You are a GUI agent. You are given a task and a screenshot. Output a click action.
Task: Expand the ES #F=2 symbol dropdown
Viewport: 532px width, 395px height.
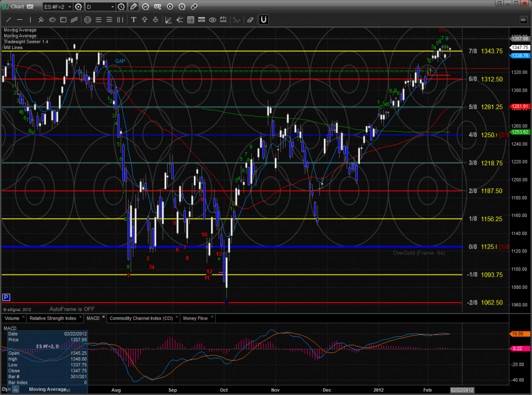point(69,7)
